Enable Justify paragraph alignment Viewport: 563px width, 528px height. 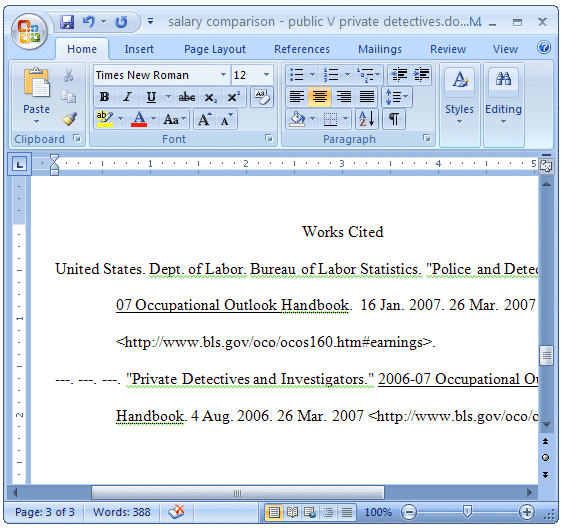pos(367,97)
